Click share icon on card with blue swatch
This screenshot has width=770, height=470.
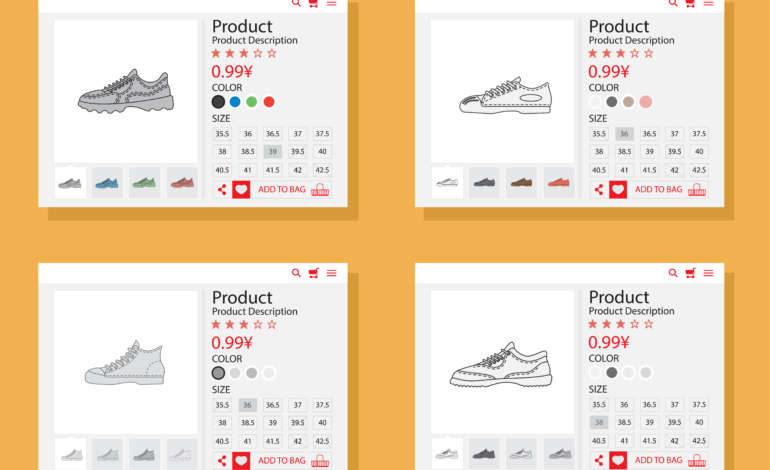coord(222,190)
